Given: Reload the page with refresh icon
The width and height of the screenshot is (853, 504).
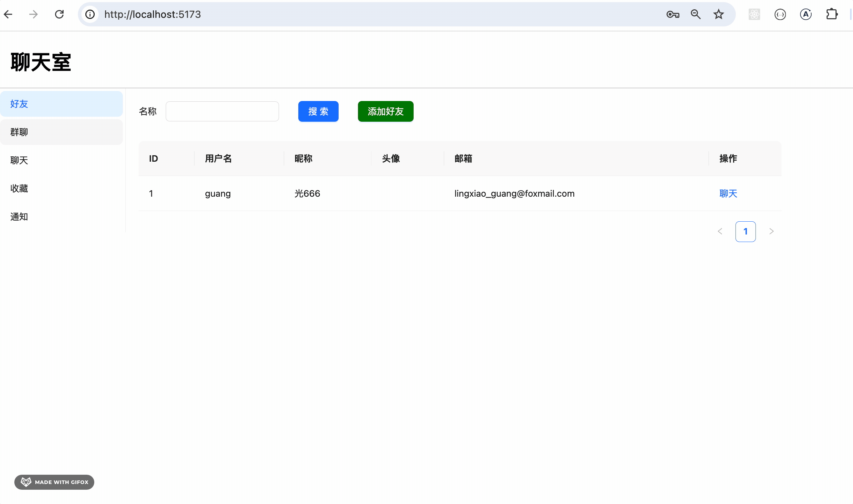Looking at the screenshot, I should point(59,14).
